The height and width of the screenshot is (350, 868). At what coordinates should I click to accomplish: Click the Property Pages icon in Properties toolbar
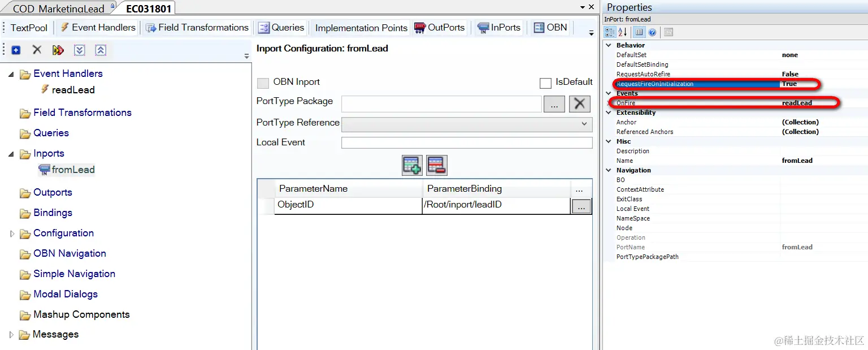pyautogui.click(x=669, y=32)
